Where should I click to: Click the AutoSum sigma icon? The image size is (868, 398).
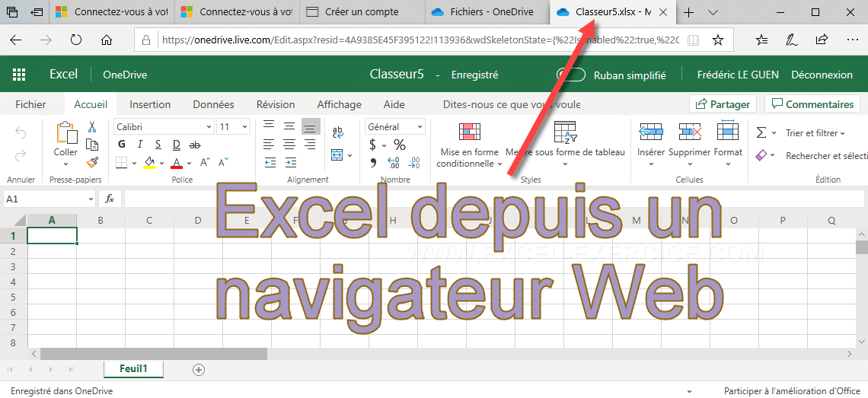761,133
